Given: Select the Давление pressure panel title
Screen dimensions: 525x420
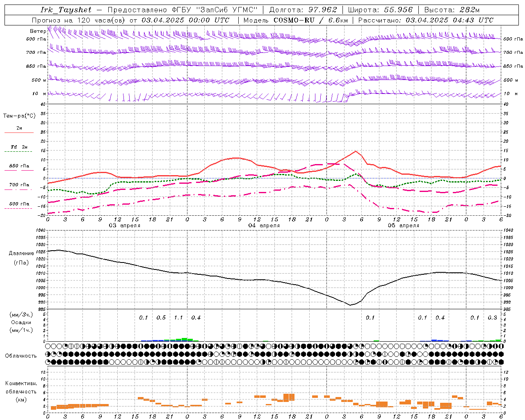Looking at the screenshot, I should pyautogui.click(x=21, y=253).
